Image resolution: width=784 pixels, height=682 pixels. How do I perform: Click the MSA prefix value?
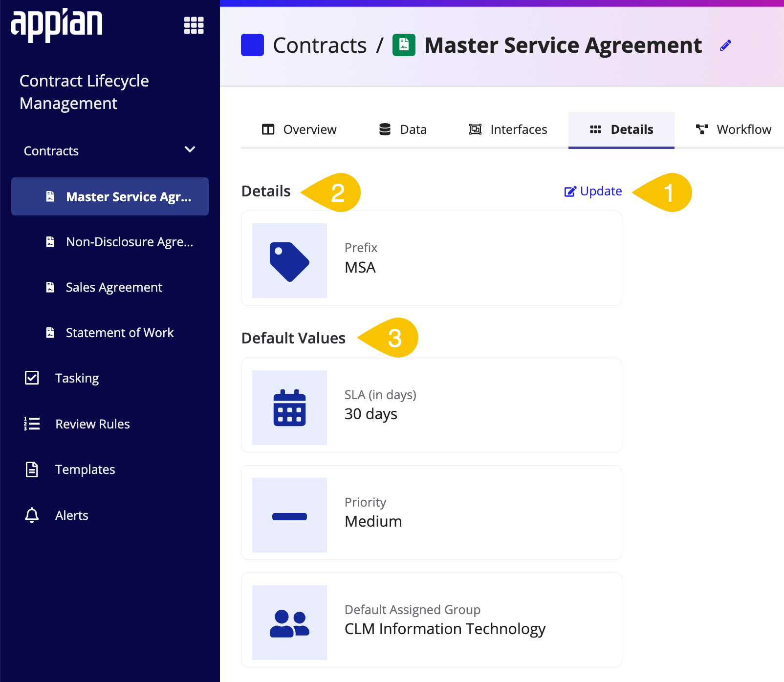pyautogui.click(x=360, y=268)
